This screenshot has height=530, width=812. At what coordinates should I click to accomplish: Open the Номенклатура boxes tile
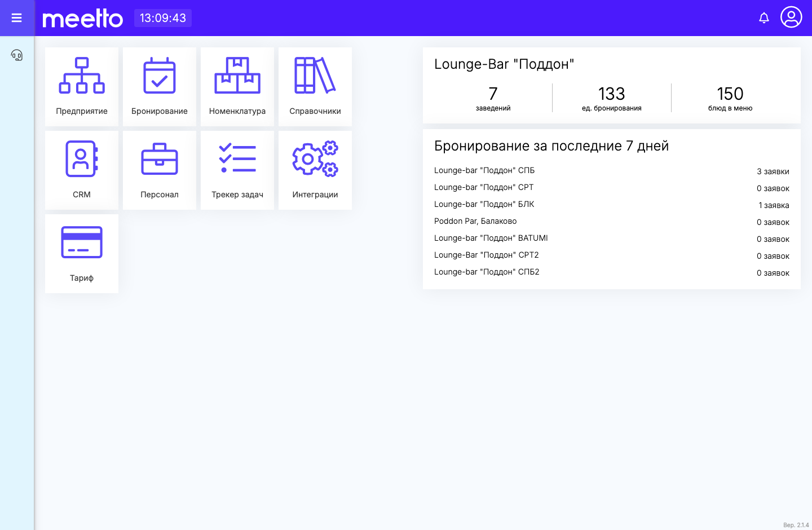click(x=237, y=86)
